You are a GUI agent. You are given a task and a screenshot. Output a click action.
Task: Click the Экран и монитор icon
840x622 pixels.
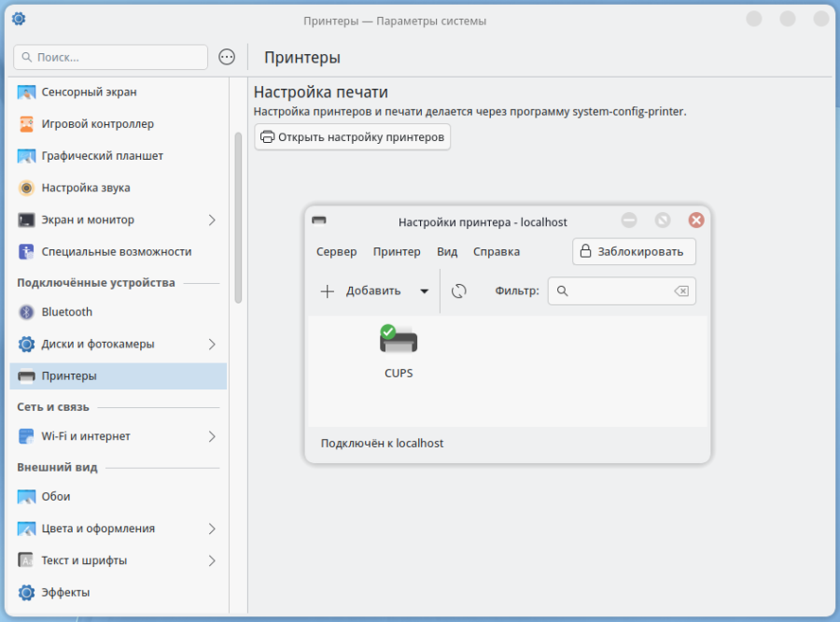tap(26, 219)
